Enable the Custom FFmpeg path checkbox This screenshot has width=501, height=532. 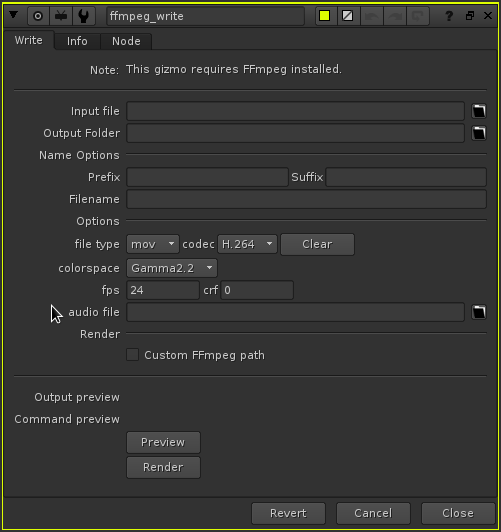(x=132, y=355)
